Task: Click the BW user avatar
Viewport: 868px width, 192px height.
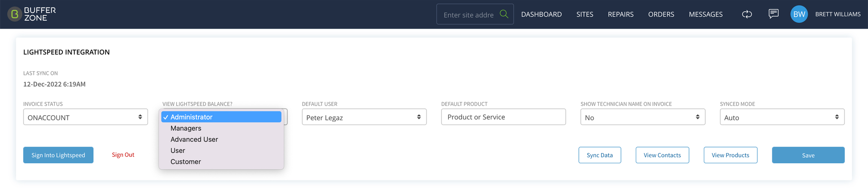Action: coord(799,14)
